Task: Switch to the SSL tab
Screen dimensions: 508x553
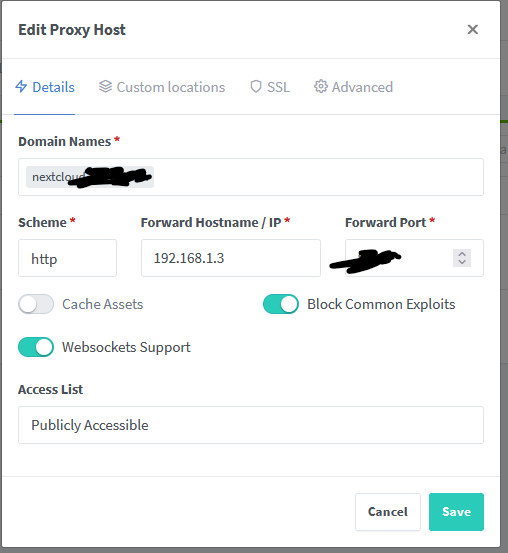Action: click(x=270, y=87)
